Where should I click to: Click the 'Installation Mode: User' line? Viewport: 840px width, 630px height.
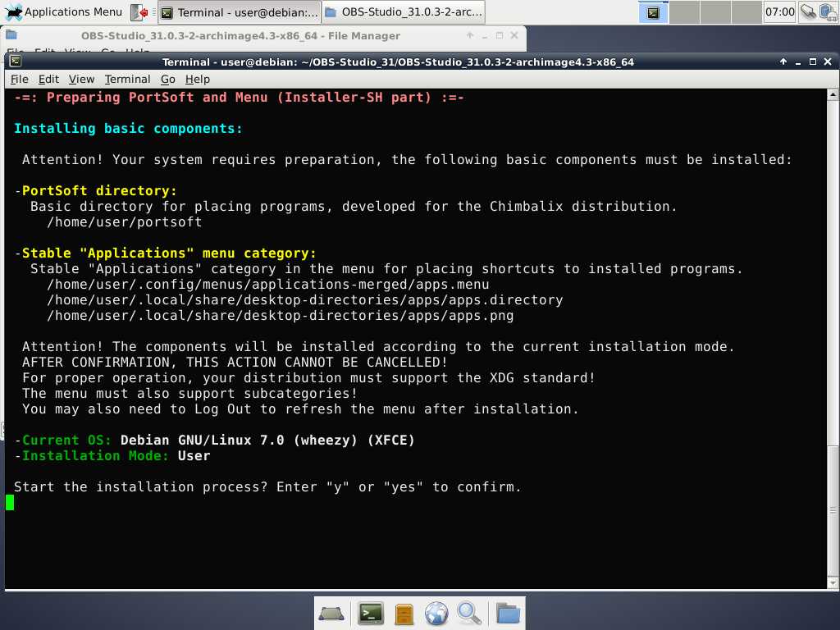pos(112,456)
